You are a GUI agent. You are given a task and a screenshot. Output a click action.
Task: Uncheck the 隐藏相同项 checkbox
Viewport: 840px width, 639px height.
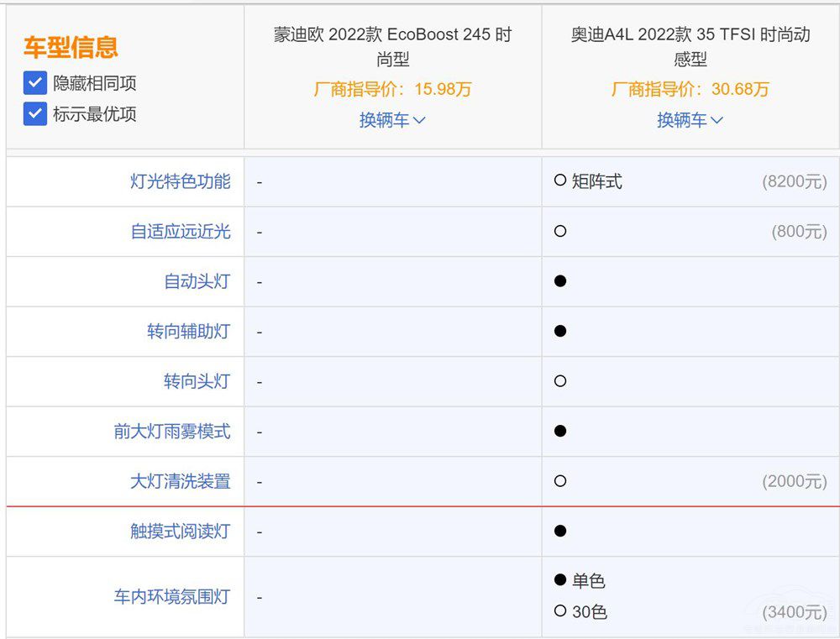tap(34, 83)
